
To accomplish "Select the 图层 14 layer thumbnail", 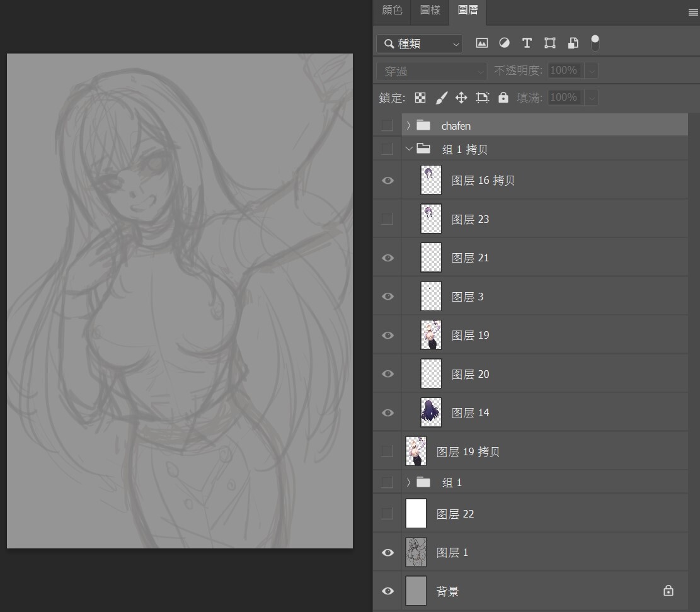I will click(431, 412).
